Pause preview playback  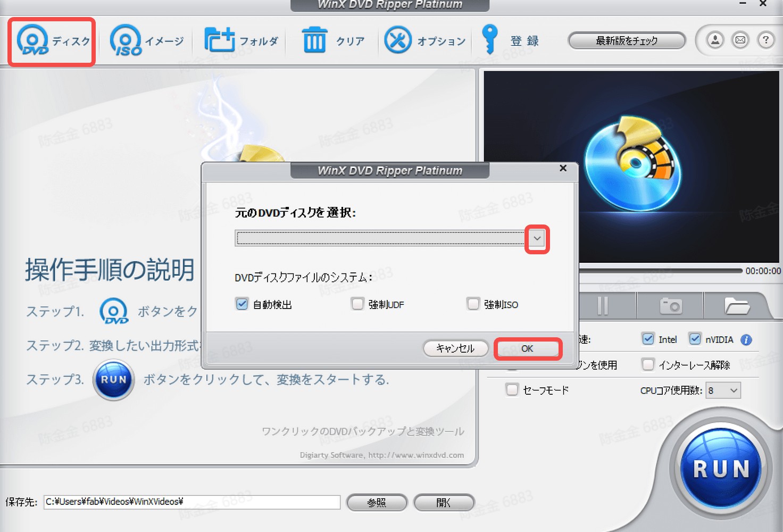click(x=603, y=306)
